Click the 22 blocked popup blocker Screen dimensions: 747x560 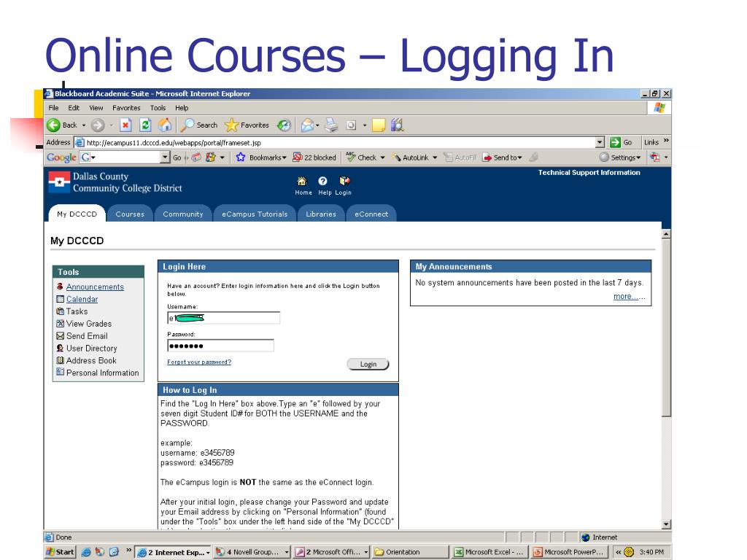pyautogui.click(x=314, y=157)
